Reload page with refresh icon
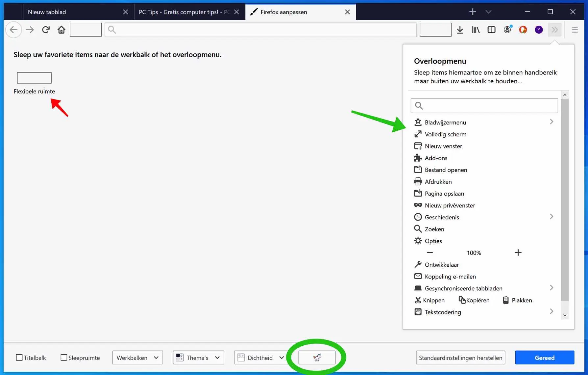 (46, 30)
